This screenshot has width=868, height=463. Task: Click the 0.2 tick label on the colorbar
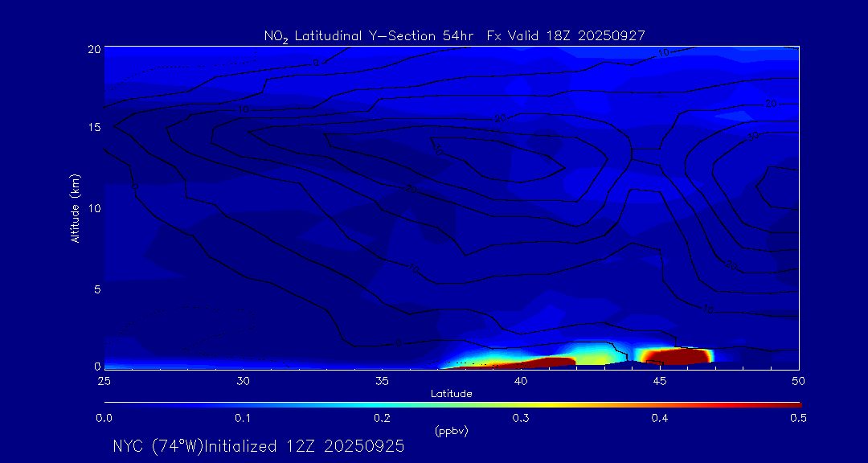coord(382,418)
